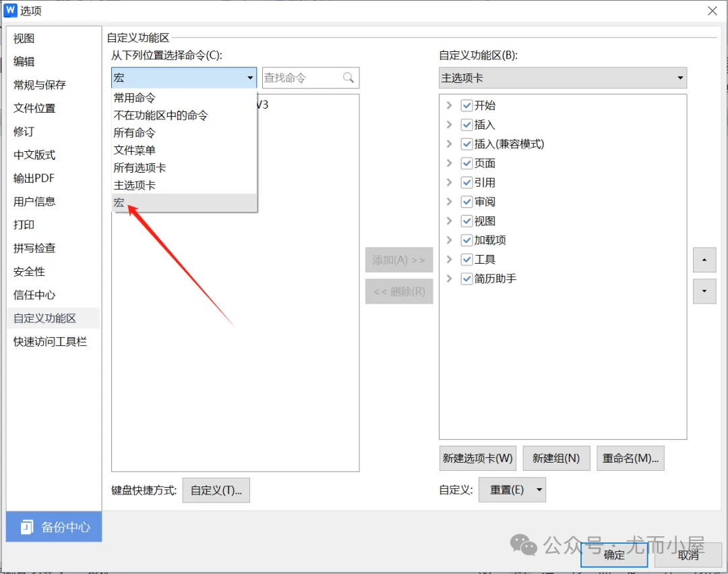Open the 用户信息 settings category
Viewport: 728px width, 574px height.
53,202
